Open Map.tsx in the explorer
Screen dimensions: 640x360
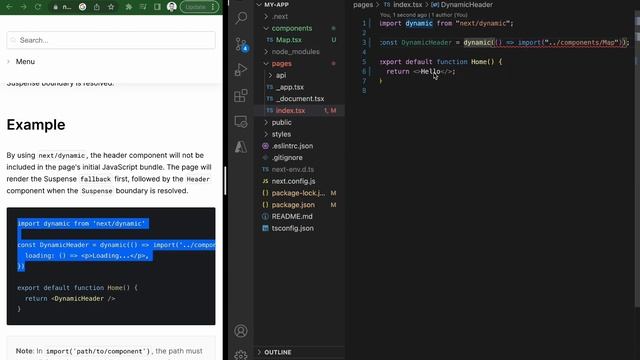tap(289, 40)
